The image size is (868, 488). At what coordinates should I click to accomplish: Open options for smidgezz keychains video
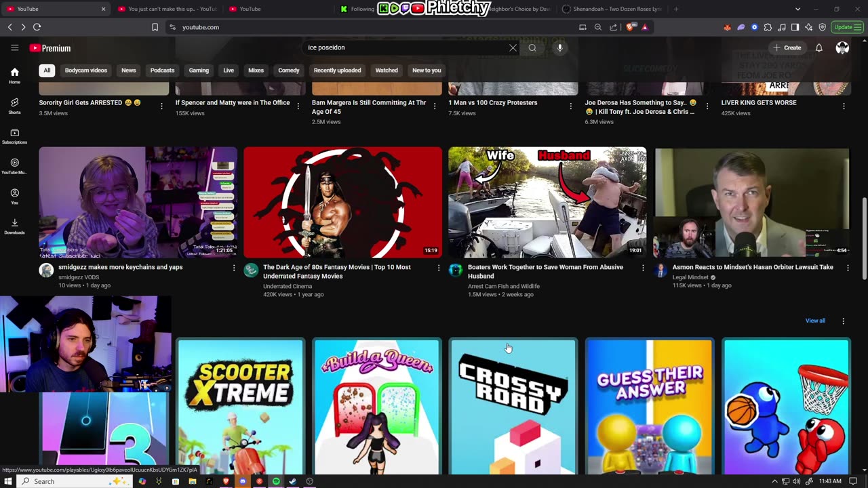tap(234, 268)
